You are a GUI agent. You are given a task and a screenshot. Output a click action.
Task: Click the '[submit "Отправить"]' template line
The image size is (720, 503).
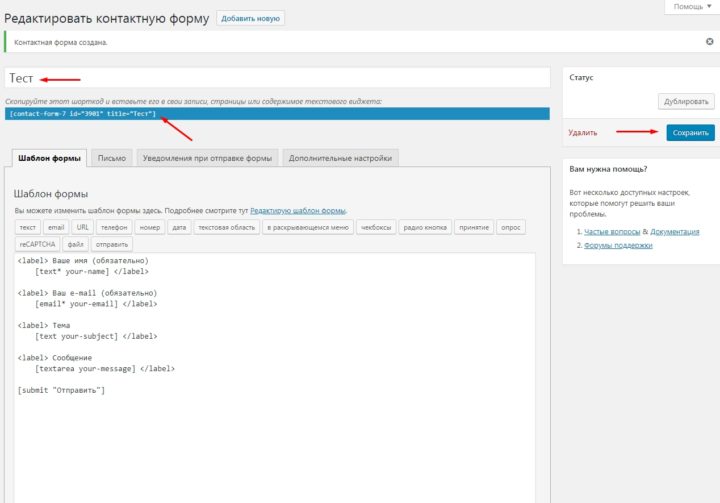point(62,390)
